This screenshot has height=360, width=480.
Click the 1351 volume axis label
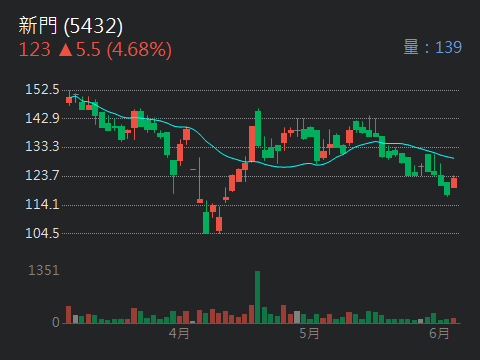click(44, 270)
